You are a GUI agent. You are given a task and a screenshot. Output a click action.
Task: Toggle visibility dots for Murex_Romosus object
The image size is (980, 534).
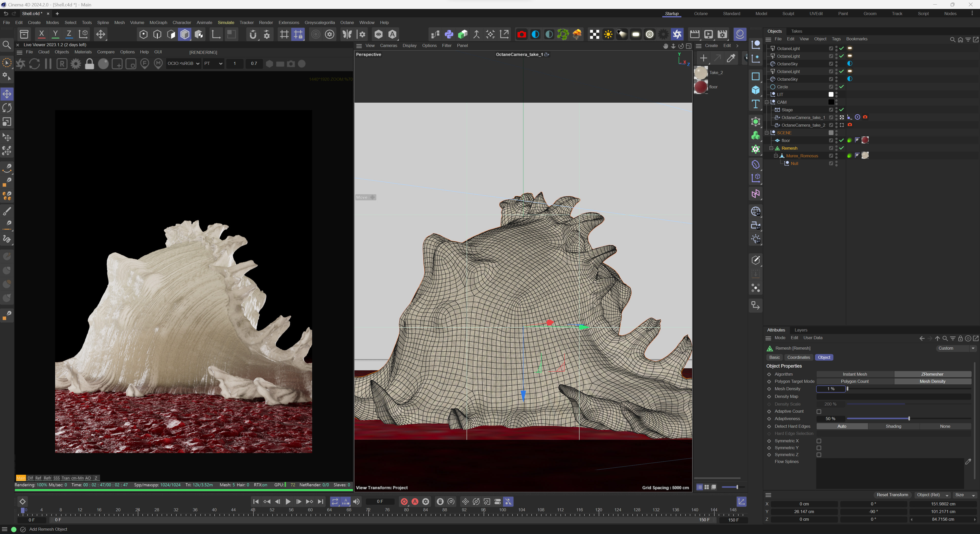(x=836, y=156)
